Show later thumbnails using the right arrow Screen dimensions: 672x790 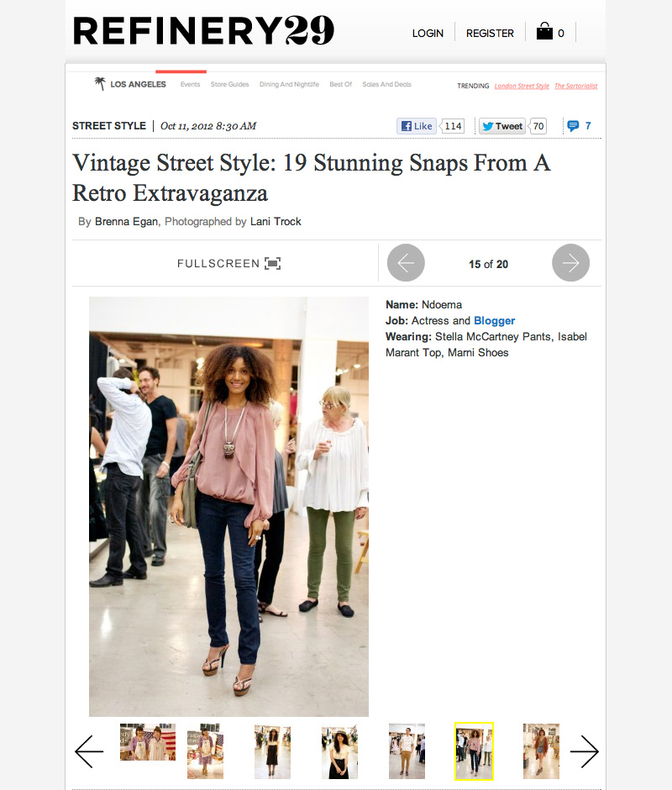(585, 751)
